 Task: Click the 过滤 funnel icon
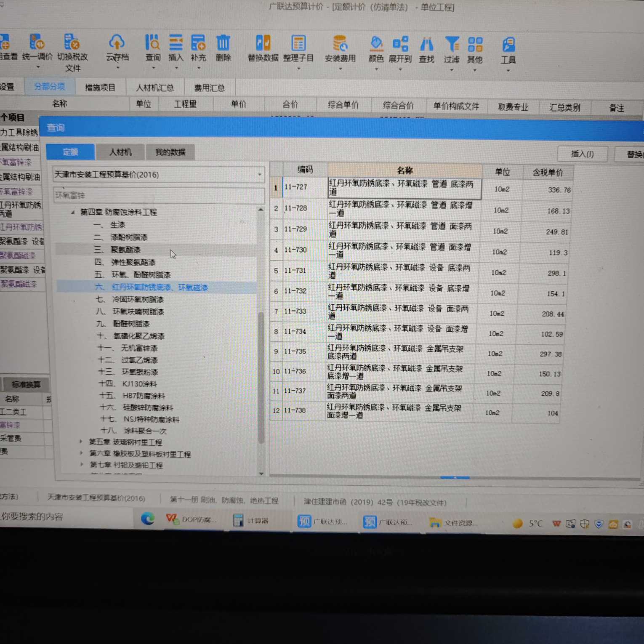[x=452, y=44]
